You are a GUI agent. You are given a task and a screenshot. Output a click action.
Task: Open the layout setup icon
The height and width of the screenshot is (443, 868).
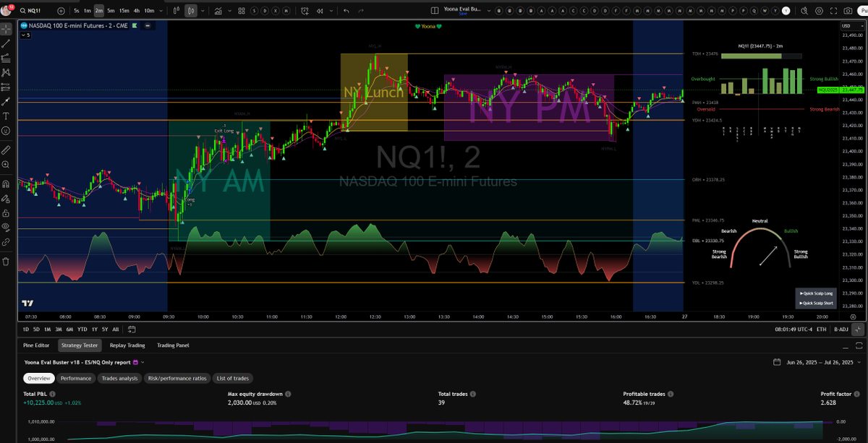click(x=434, y=11)
